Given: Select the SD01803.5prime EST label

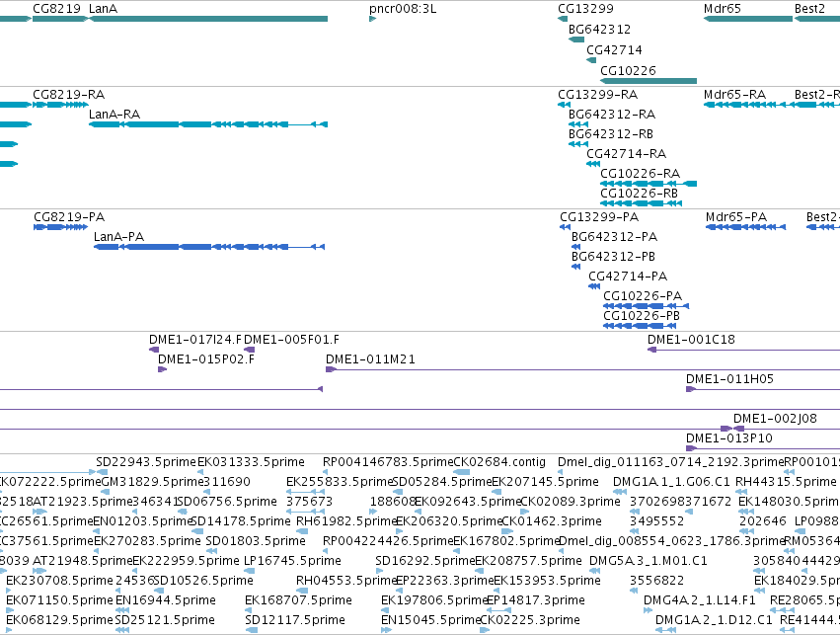Looking at the screenshot, I should (x=256, y=541).
